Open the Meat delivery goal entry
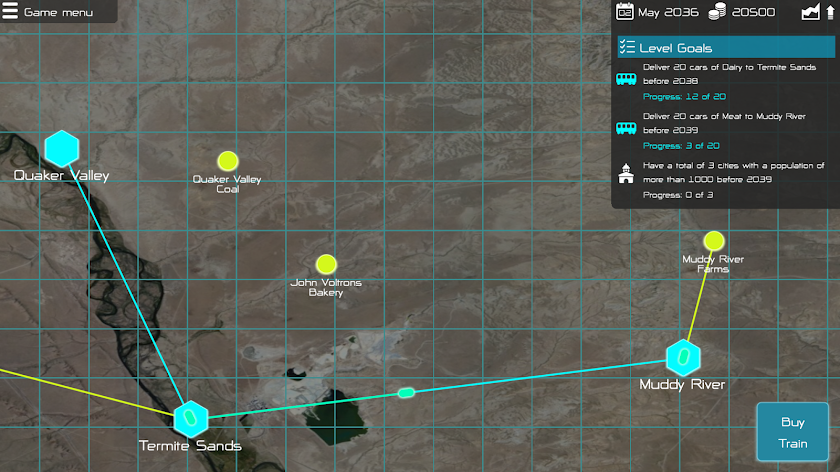840x472 pixels. coord(724,131)
